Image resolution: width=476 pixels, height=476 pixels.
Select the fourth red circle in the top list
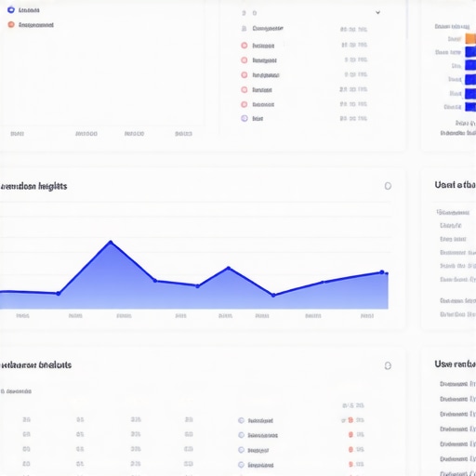(x=245, y=90)
